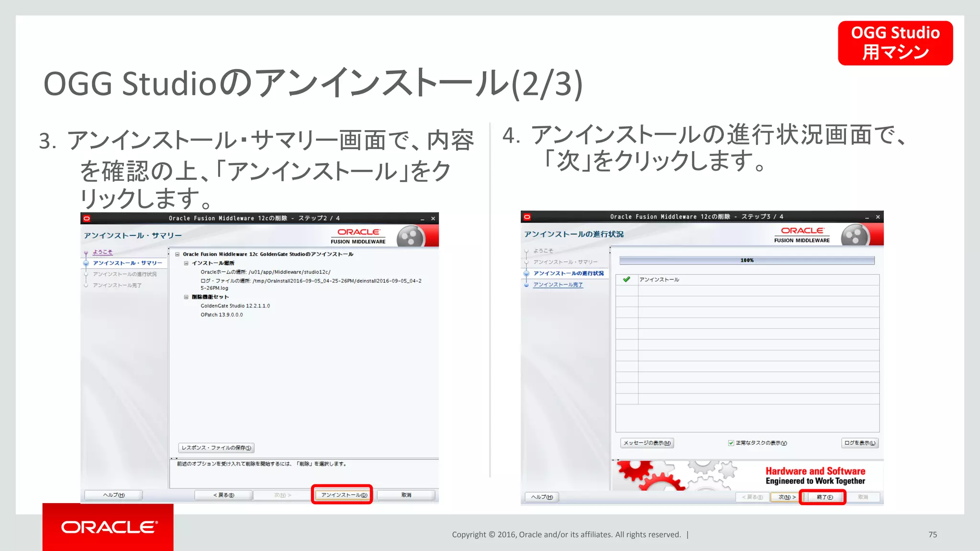Select アンインストール・サマリー in Step 3/4 sidebar

[x=565, y=262]
